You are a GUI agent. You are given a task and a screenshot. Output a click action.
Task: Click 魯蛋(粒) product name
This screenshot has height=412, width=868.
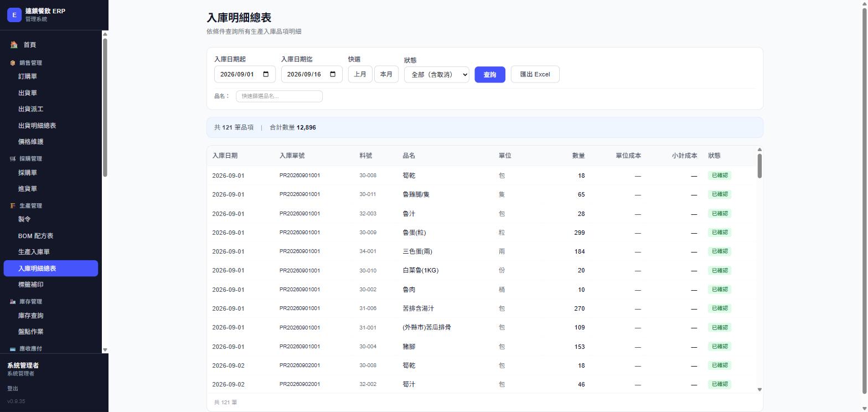[414, 233]
